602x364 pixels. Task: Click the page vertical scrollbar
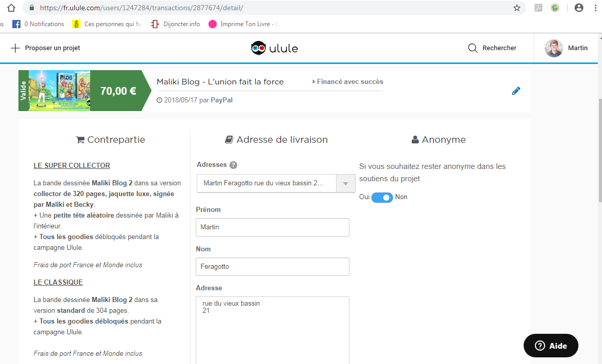pos(597,154)
